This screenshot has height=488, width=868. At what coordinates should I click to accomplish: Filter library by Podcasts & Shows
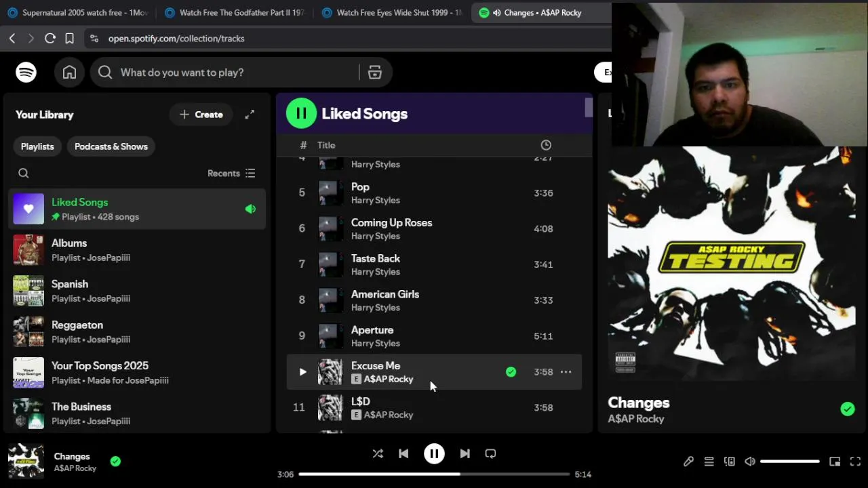[x=111, y=146]
